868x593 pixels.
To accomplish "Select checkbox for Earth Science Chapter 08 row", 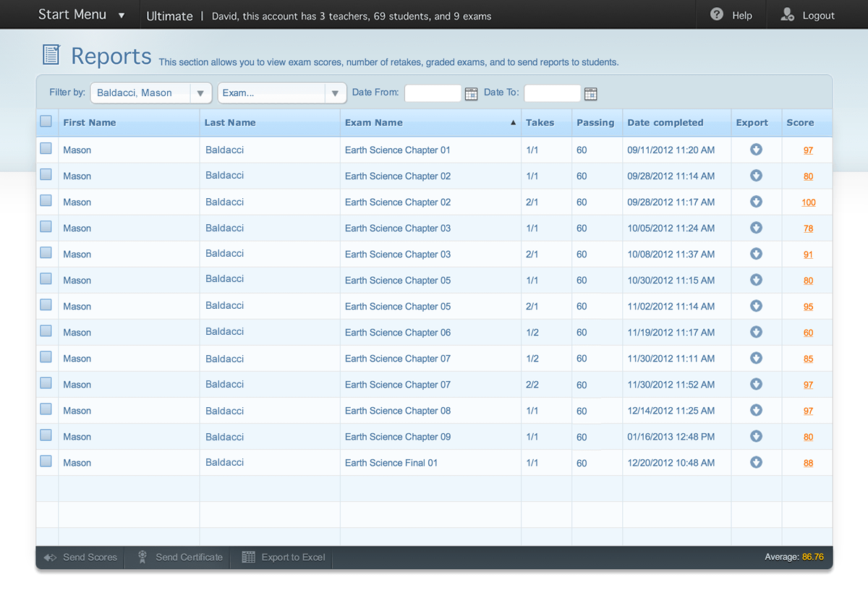I will pos(46,409).
